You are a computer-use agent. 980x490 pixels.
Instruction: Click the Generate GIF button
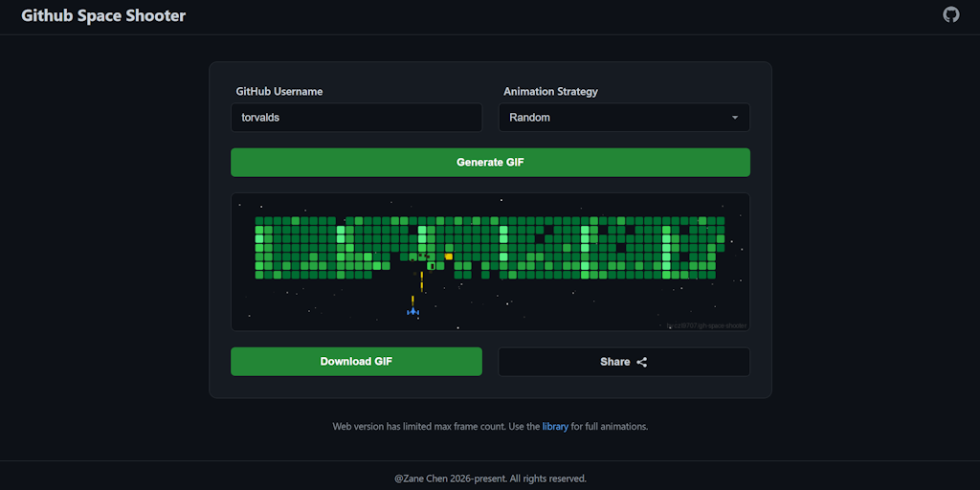pos(490,163)
